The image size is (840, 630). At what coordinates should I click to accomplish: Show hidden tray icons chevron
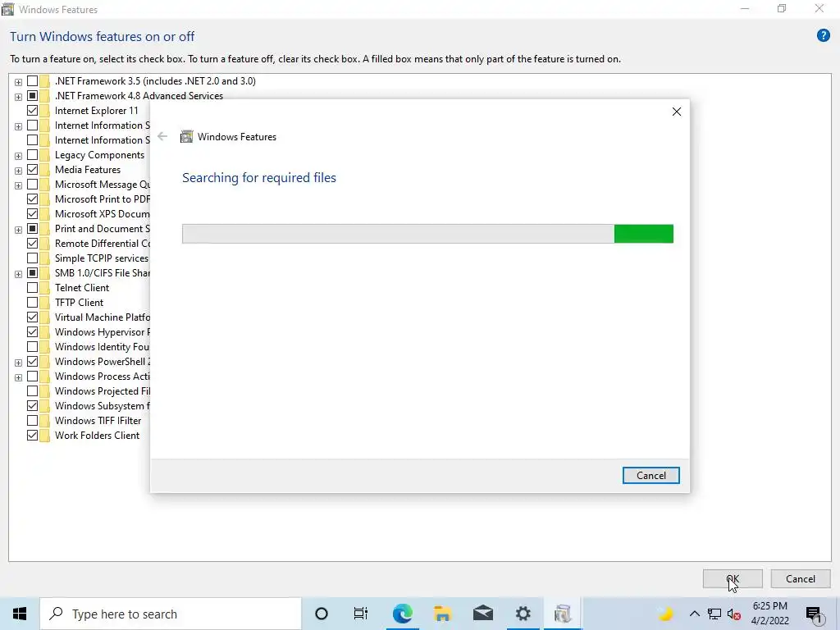coord(694,614)
